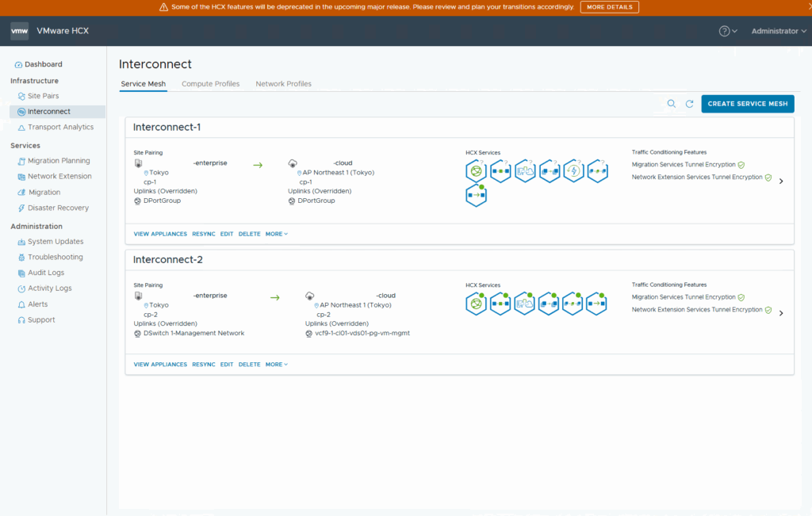Image resolution: width=812 pixels, height=516 pixels.
Task: Open MORE dropdown under Interconnect-2
Action: coord(276,365)
